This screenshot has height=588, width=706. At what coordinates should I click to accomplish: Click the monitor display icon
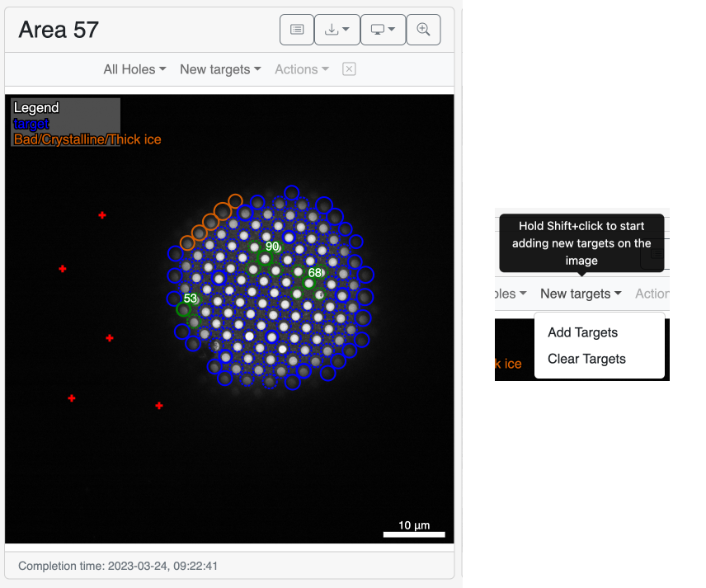point(379,29)
